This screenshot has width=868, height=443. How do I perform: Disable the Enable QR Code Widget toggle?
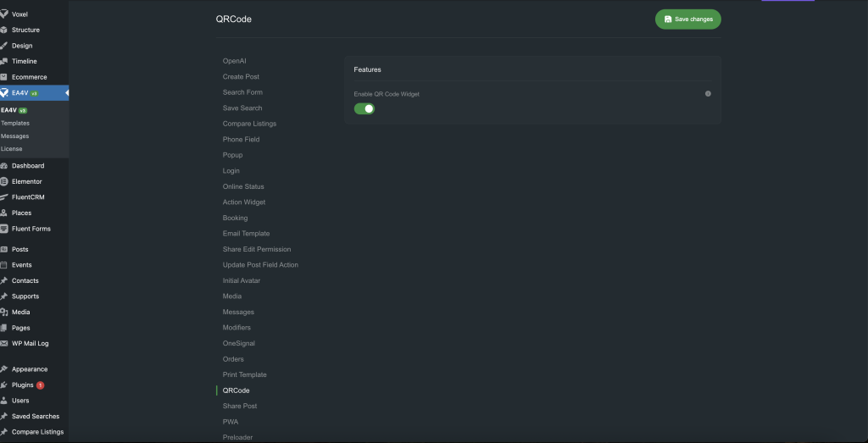click(364, 108)
